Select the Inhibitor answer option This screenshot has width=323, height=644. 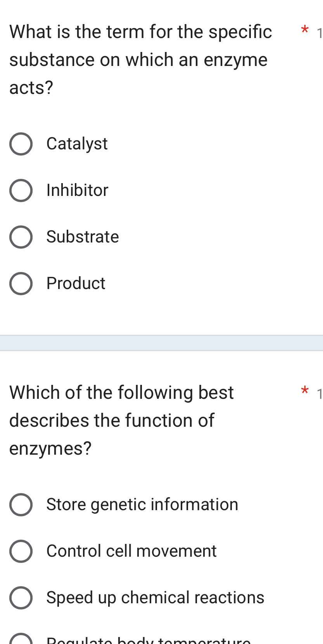click(21, 190)
